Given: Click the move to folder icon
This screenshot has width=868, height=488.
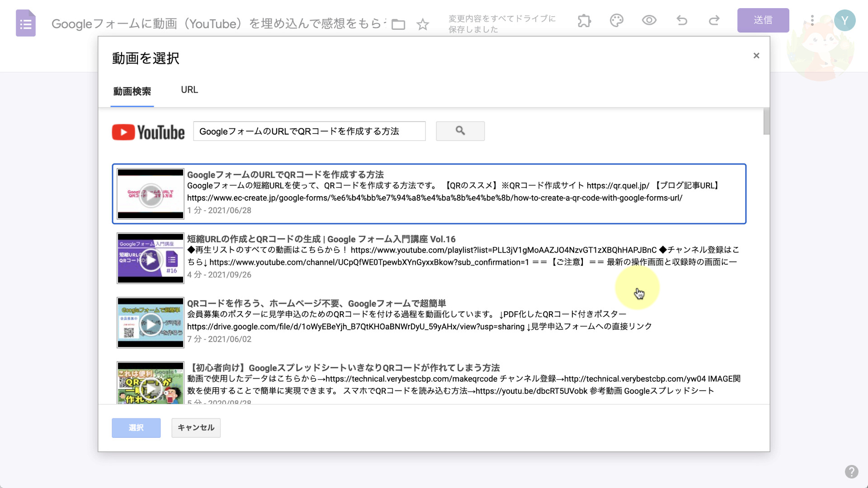Looking at the screenshot, I should click(398, 24).
